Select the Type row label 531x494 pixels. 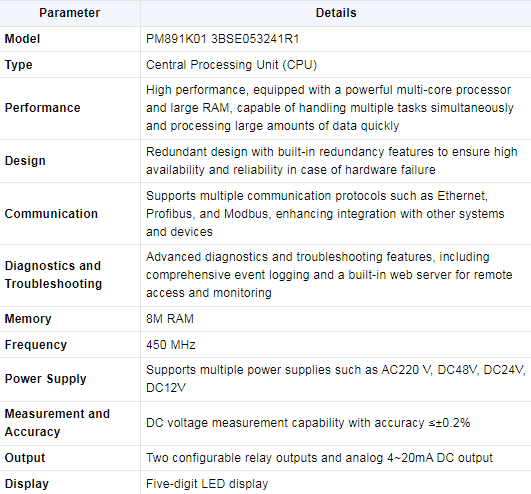pyautogui.click(x=19, y=65)
